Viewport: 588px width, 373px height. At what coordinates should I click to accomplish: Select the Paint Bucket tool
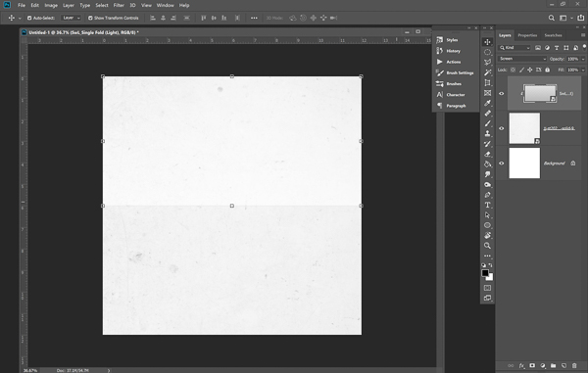point(487,164)
